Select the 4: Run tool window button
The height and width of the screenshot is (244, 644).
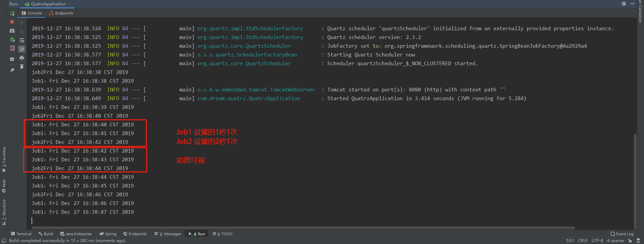(197, 234)
